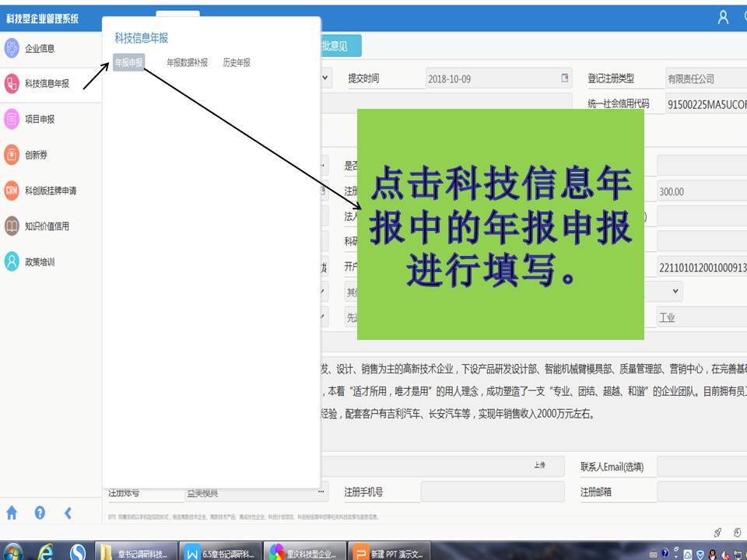This screenshot has height=560, width=747.
Task: Click the 联系人Email(选填) input field
Action: pos(702,467)
